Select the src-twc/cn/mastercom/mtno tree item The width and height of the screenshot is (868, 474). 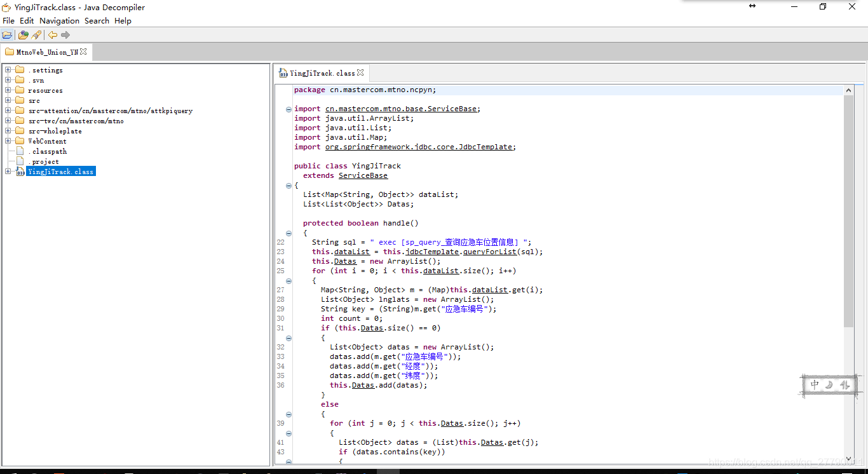(x=76, y=121)
